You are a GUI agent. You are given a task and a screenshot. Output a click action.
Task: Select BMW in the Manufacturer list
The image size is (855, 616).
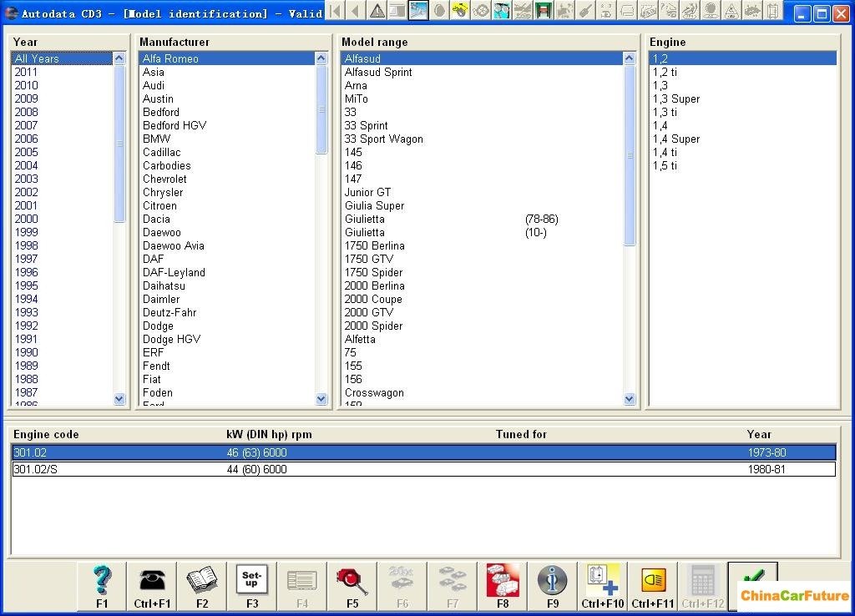[x=226, y=139]
